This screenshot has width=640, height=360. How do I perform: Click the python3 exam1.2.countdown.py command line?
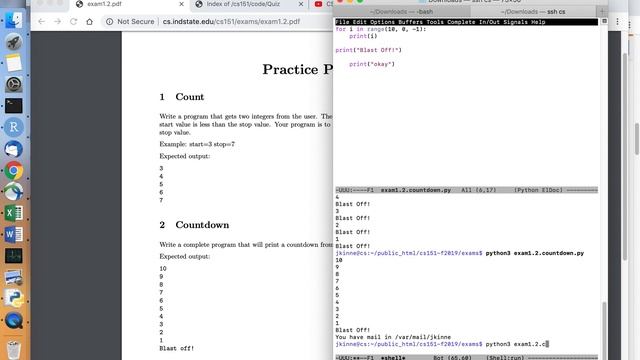(x=460, y=253)
